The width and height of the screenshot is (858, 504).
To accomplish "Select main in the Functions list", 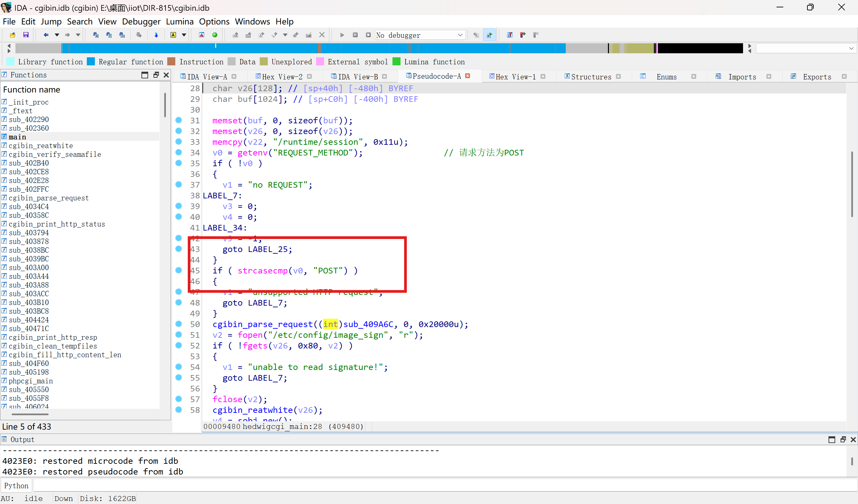I will point(80,137).
